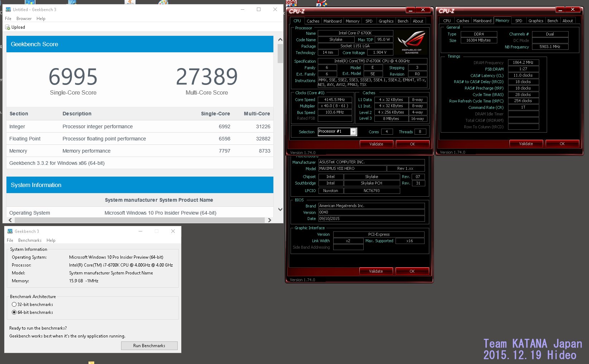
Task: Click the Core Speed value 4145.5 MHz
Action: [335, 100]
